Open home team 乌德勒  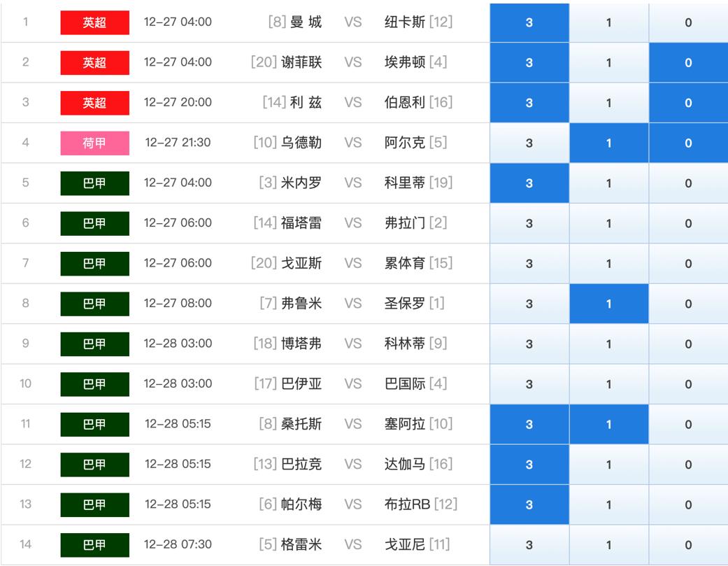tap(301, 143)
